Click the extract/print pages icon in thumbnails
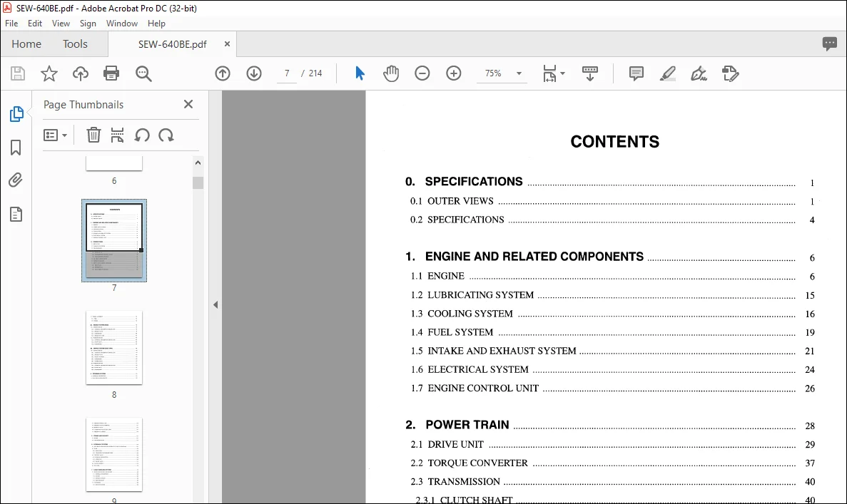The image size is (847, 504). [x=117, y=135]
